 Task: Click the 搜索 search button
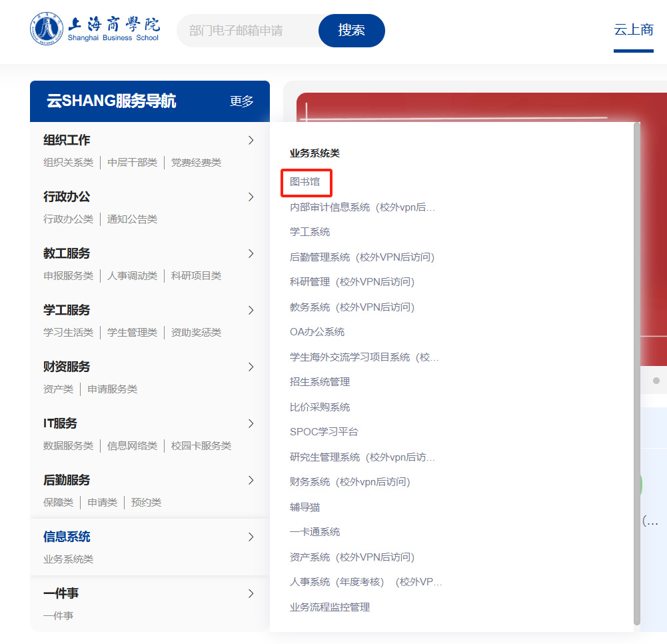[x=351, y=31]
